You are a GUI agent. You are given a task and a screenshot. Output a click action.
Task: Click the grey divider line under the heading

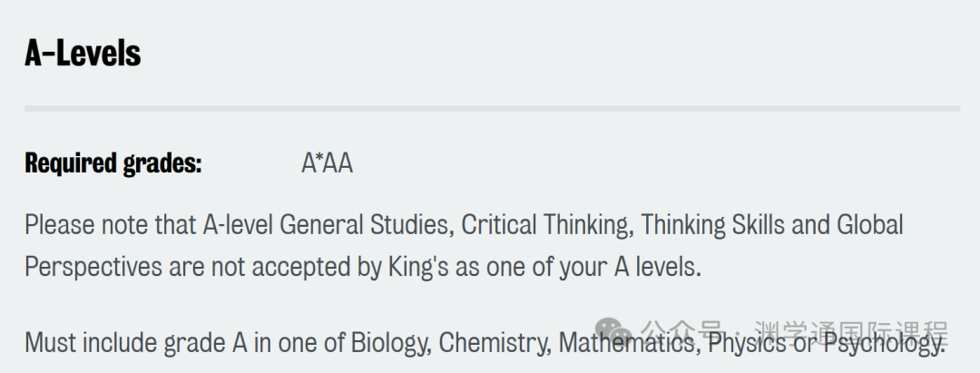493,109
